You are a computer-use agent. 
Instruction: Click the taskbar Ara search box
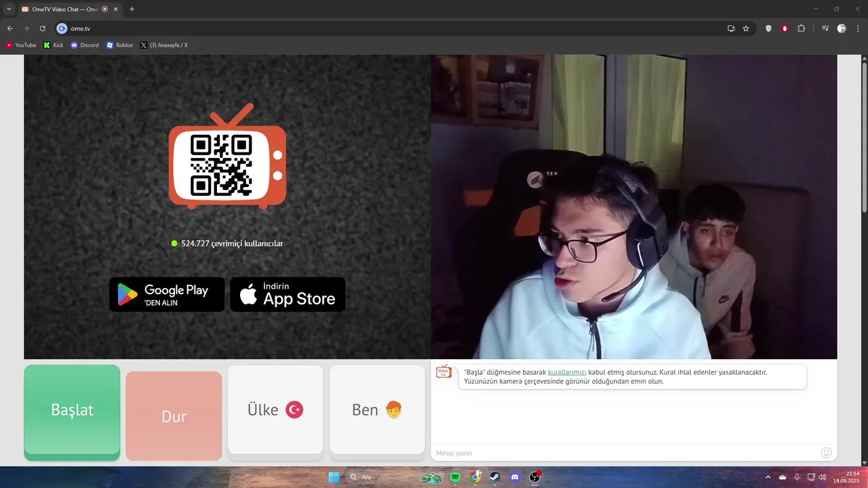[x=378, y=477]
